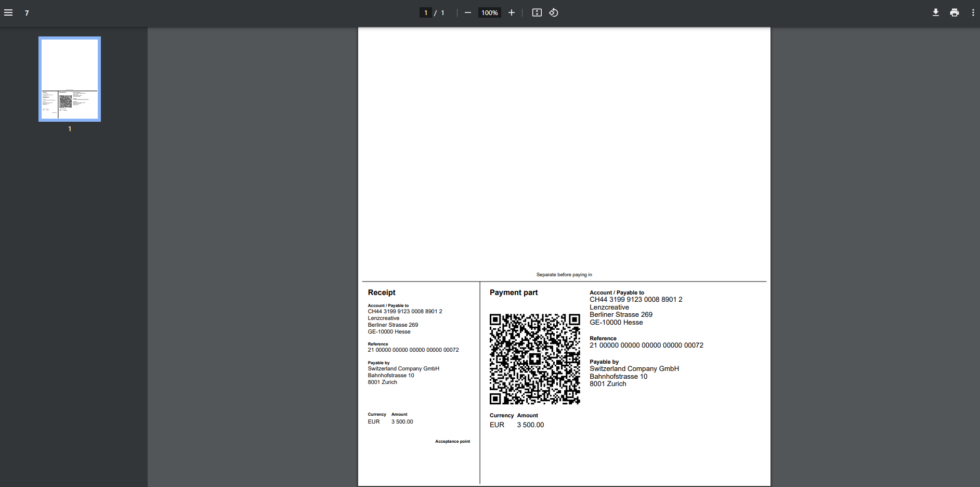Select the document title labeled 7
The height and width of the screenshot is (487, 980).
point(27,12)
